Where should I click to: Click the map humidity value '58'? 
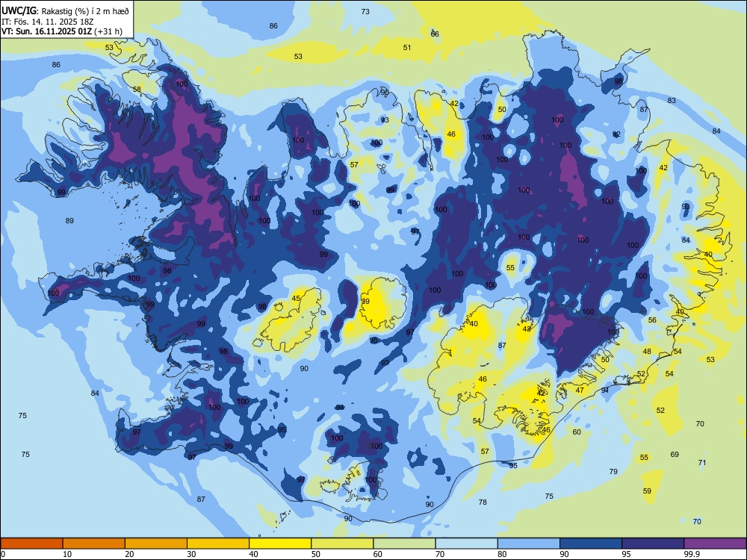pyautogui.click(x=137, y=89)
